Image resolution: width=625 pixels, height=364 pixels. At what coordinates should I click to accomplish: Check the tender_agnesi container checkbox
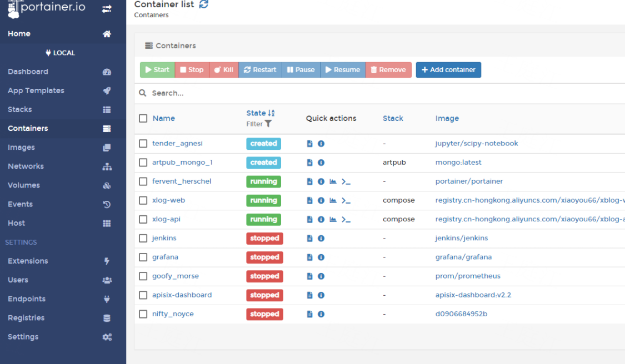tap(143, 143)
